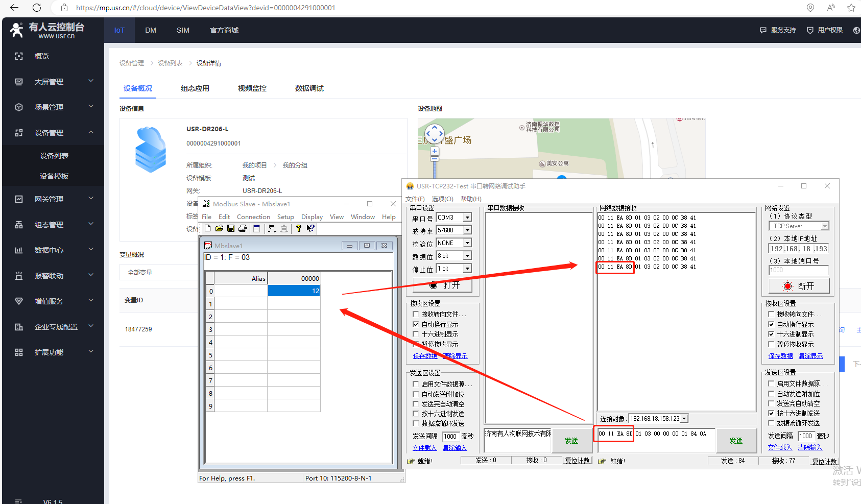Collapse 设备管理 sidebar section
Image resolution: width=861 pixels, height=504 pixels.
(x=91, y=132)
